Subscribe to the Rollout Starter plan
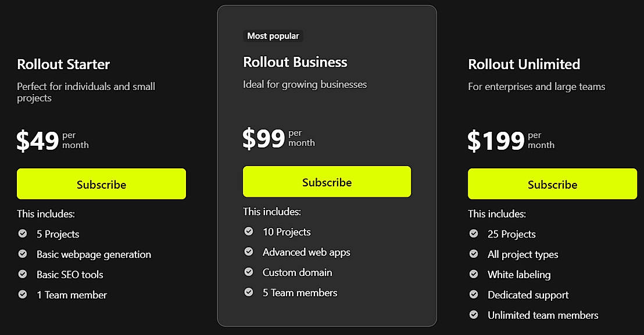The width and height of the screenshot is (644, 335). (x=101, y=184)
